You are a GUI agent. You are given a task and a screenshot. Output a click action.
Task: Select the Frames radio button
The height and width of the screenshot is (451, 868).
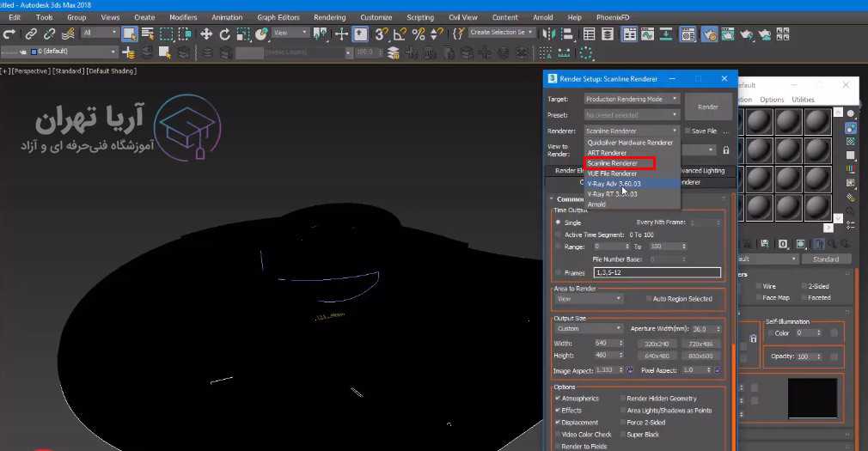(x=558, y=272)
